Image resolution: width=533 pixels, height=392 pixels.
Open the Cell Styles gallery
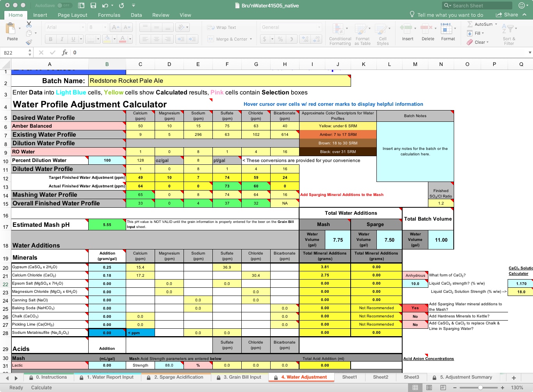383,34
